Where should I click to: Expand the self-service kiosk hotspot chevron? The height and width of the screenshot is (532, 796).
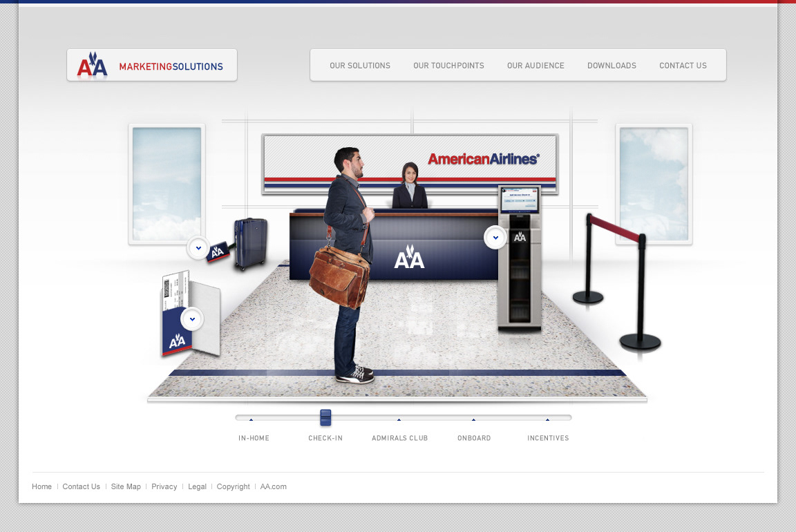point(495,238)
